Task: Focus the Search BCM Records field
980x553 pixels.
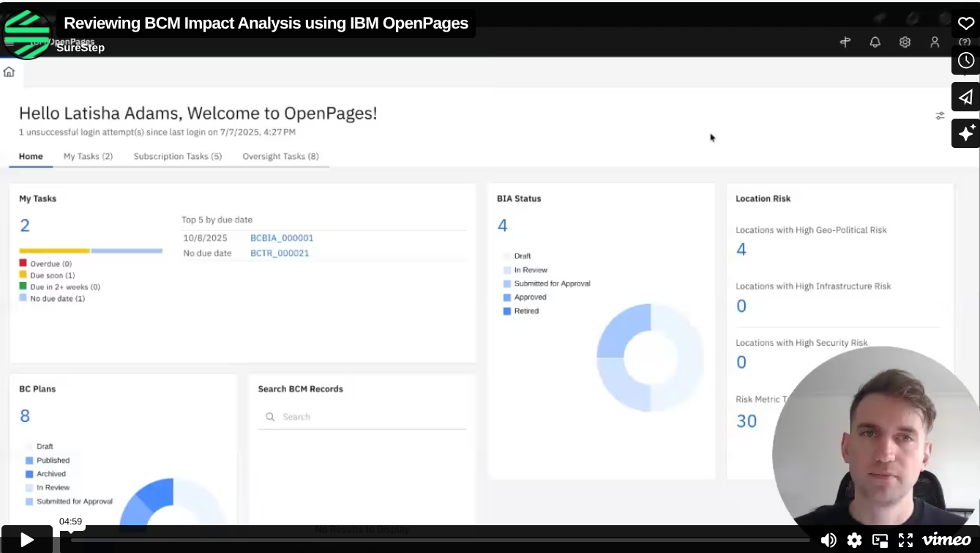Action: (362, 417)
